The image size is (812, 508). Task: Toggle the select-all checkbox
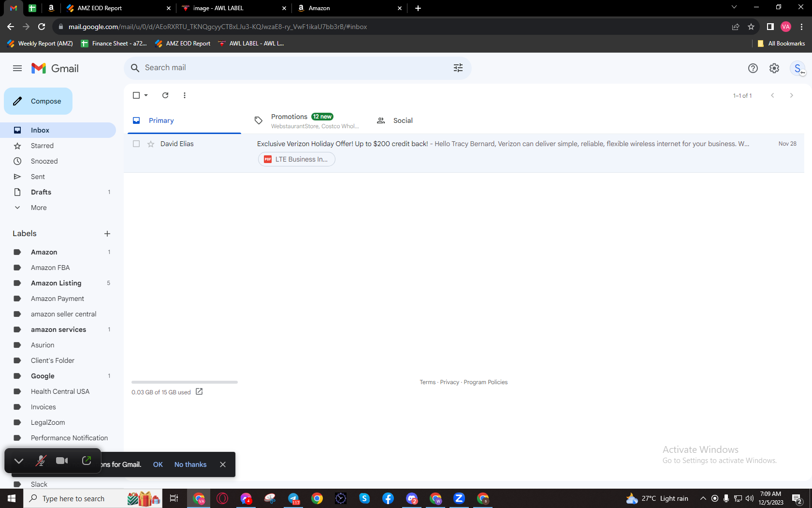point(136,95)
